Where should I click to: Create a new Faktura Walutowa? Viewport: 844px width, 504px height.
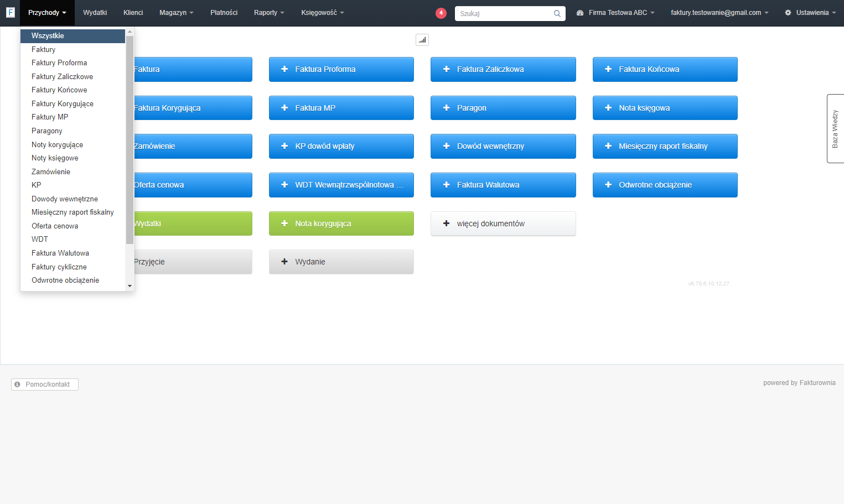(x=503, y=185)
